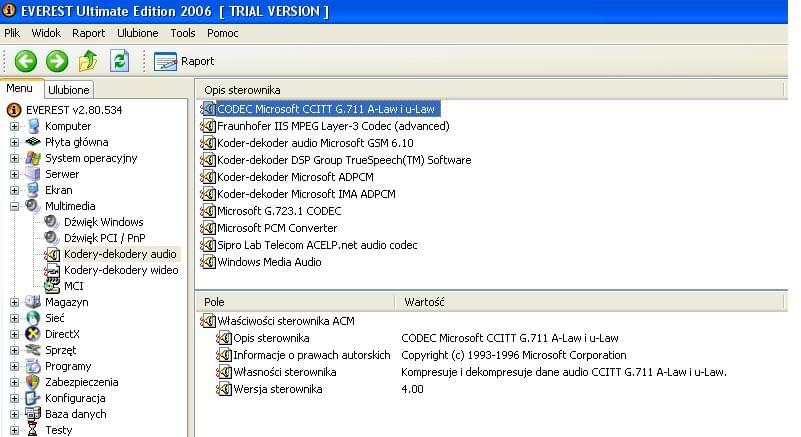The height and width of the screenshot is (437, 801).
Task: Select Kodery-dekodery wideo in tree
Action: click(x=120, y=270)
